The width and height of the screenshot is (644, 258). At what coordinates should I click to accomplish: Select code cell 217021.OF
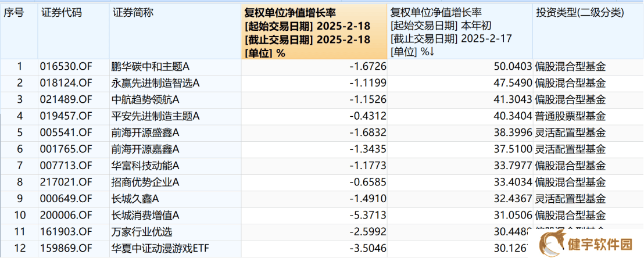66,182
